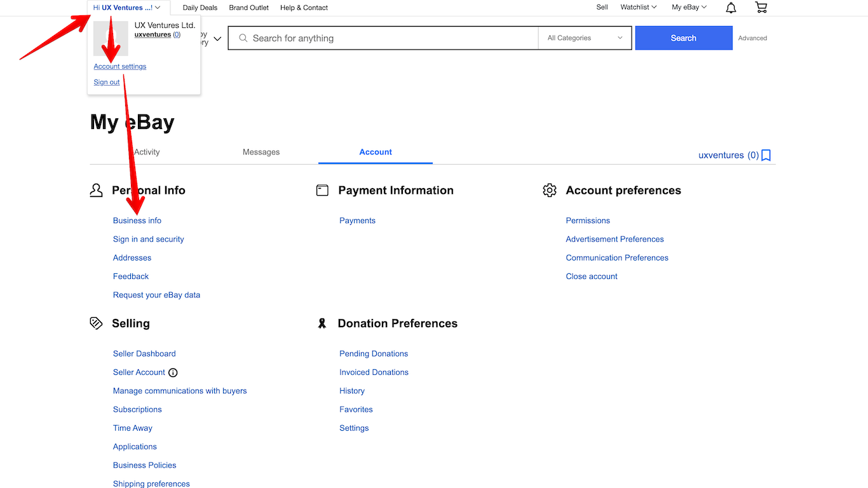The image size is (868, 488).
Task: Open the Subscriptions link
Action: pos(137,410)
